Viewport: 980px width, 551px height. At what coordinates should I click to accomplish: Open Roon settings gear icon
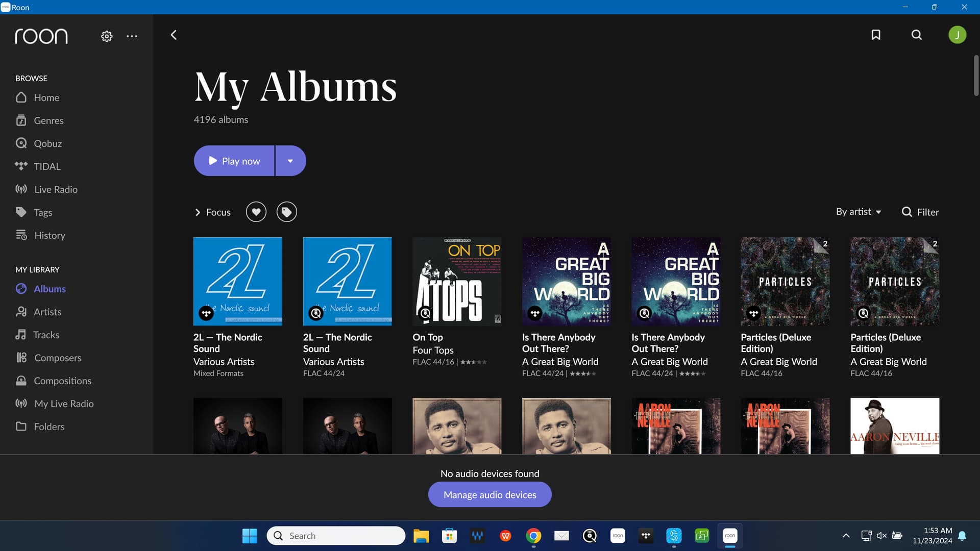pos(107,36)
